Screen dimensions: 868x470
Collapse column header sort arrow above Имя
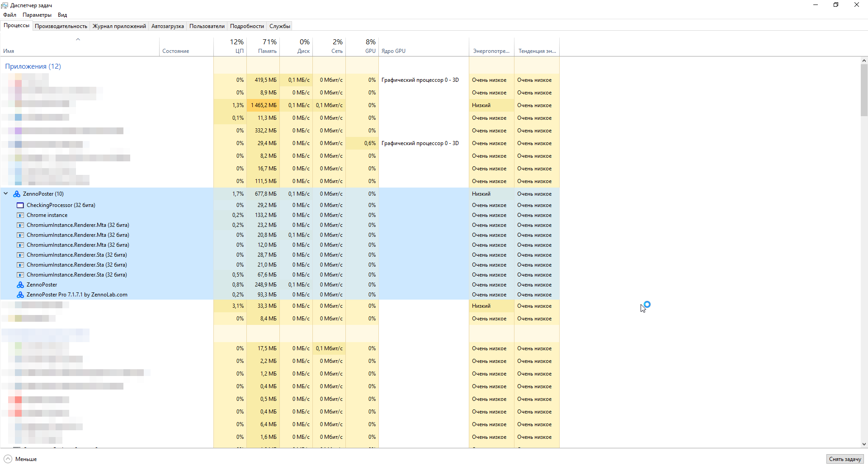pyautogui.click(x=78, y=39)
